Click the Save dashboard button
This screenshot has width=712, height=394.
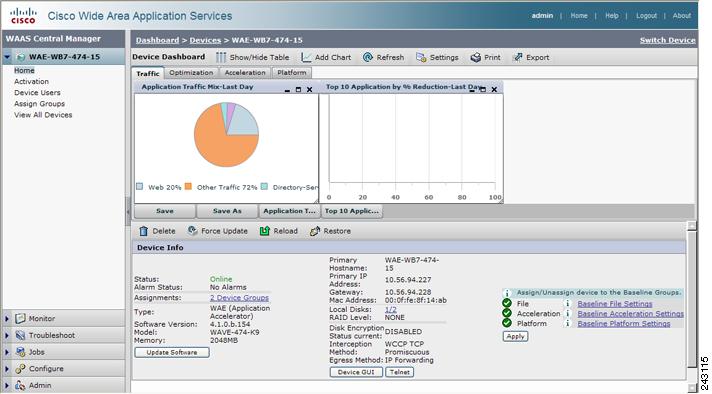click(165, 211)
